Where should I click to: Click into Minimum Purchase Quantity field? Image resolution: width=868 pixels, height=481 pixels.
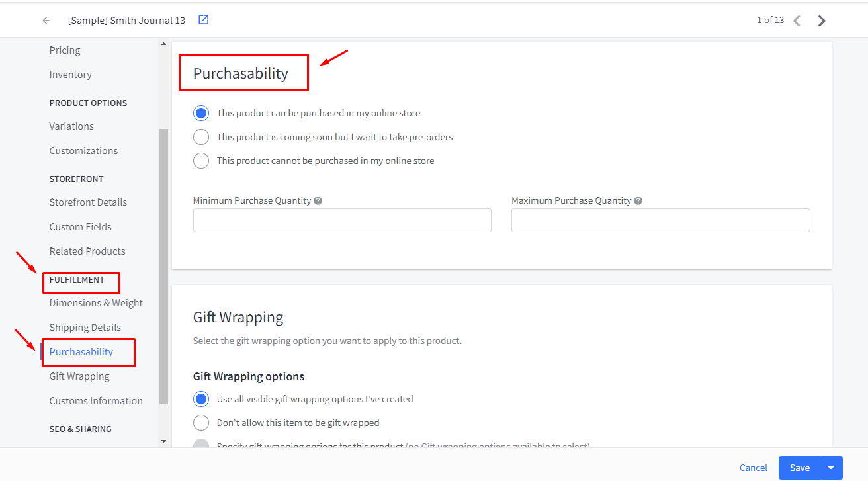pyautogui.click(x=342, y=220)
